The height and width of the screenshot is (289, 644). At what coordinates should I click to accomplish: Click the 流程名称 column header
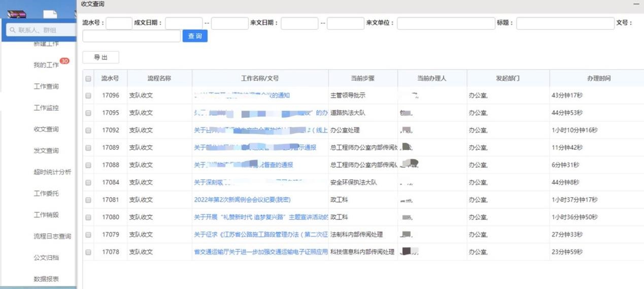tap(159, 78)
